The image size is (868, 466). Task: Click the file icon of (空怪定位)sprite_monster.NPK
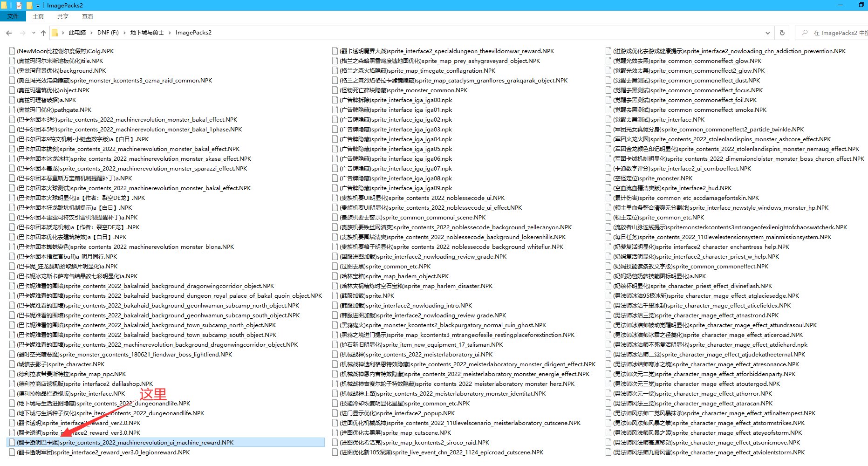click(608, 178)
